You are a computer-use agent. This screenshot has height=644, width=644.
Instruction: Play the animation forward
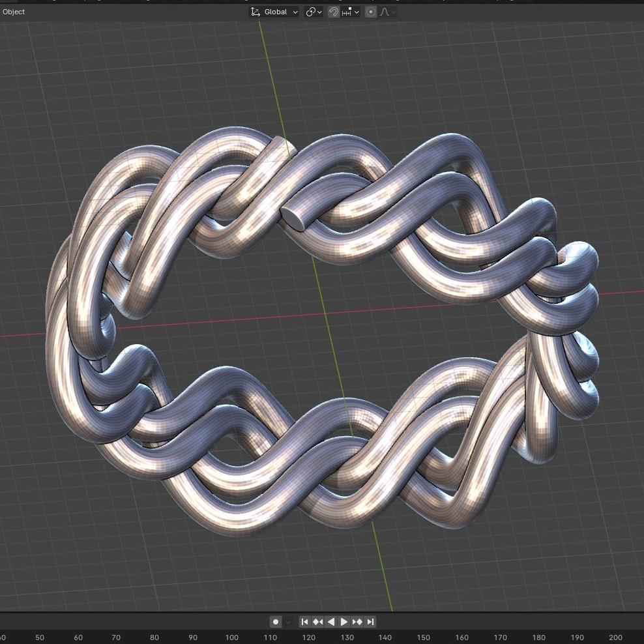(x=344, y=622)
